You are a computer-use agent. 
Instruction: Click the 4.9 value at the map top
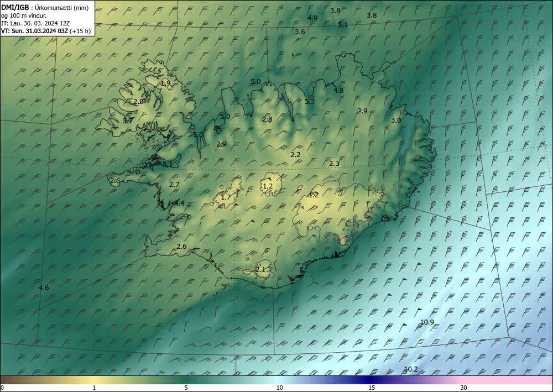(x=312, y=18)
